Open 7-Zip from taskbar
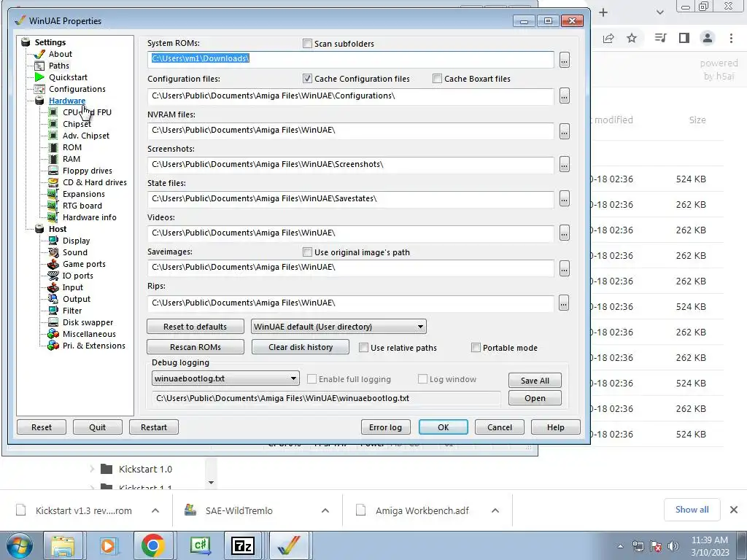 pos(242,545)
